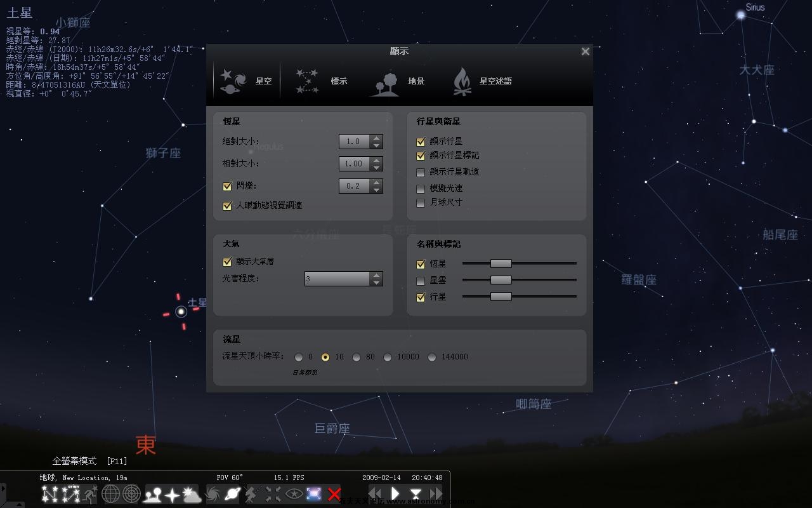Click the FOV 60° readout
This screenshot has height=508, width=812.
click(230, 478)
